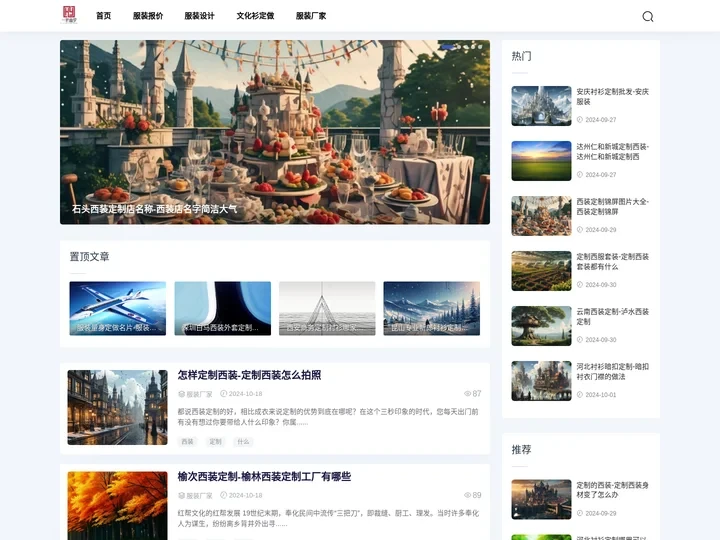Image resolution: width=720 pixels, height=540 pixels.
Task: Click the main banner feast image
Action: tap(275, 132)
